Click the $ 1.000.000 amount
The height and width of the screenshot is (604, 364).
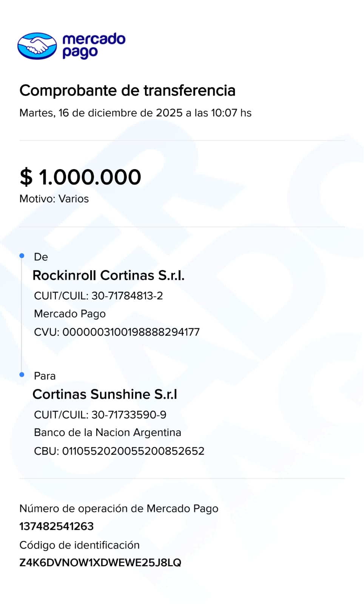point(80,177)
